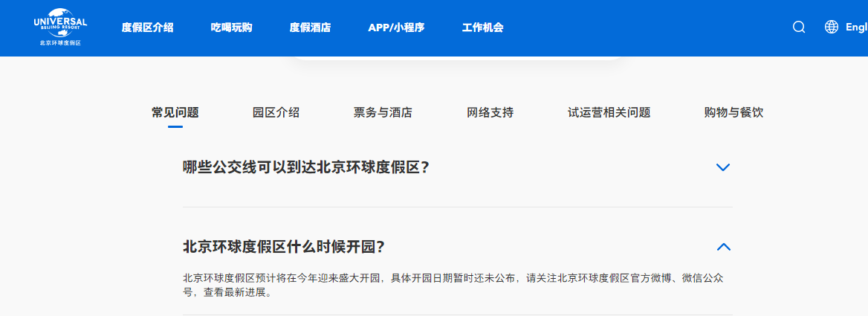Open the 网络支持 tab
Screen dimensions: 868x316
490,113
